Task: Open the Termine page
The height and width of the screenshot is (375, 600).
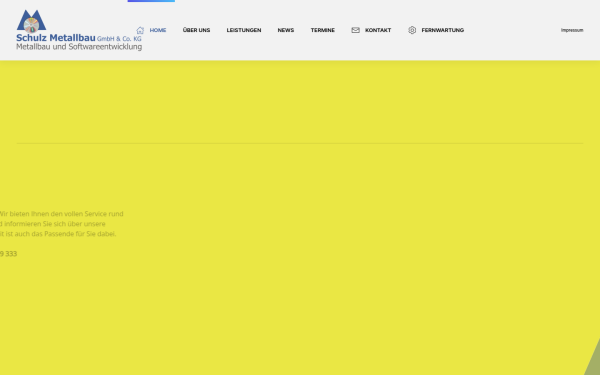Action: click(x=323, y=30)
